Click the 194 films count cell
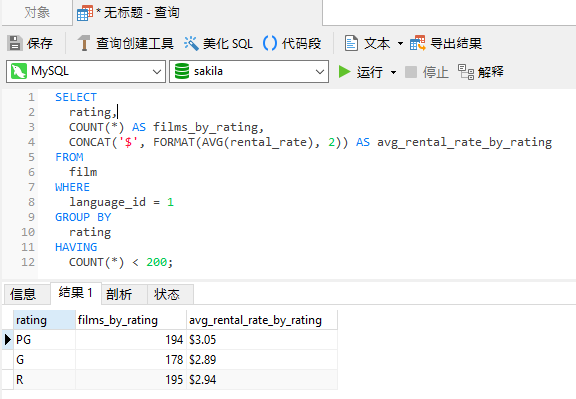 [x=131, y=340]
